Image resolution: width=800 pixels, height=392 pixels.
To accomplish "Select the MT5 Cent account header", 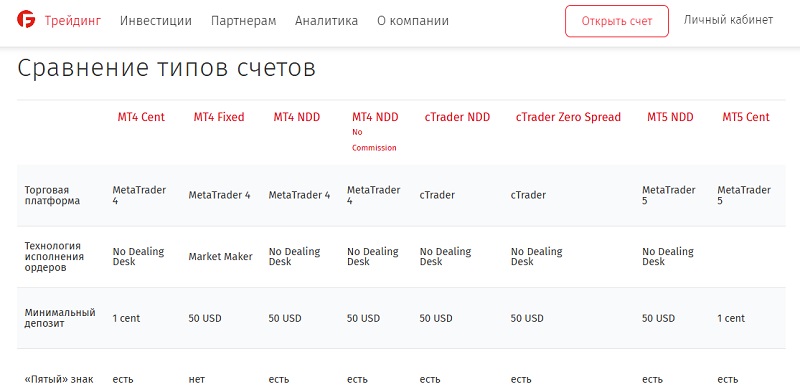I will point(746,117).
